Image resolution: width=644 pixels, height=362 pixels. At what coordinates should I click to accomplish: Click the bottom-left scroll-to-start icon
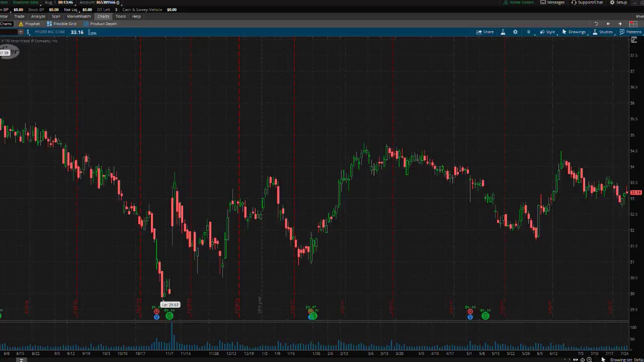point(21,359)
